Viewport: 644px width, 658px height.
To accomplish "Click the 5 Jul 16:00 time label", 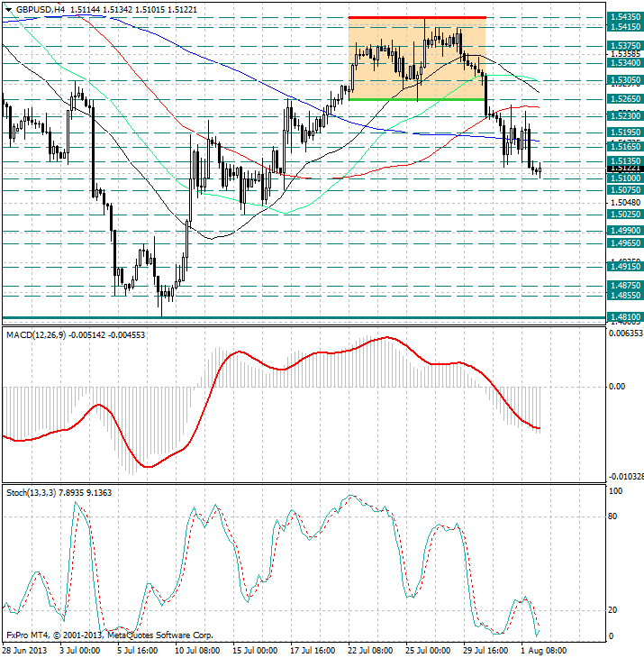I will point(138,651).
